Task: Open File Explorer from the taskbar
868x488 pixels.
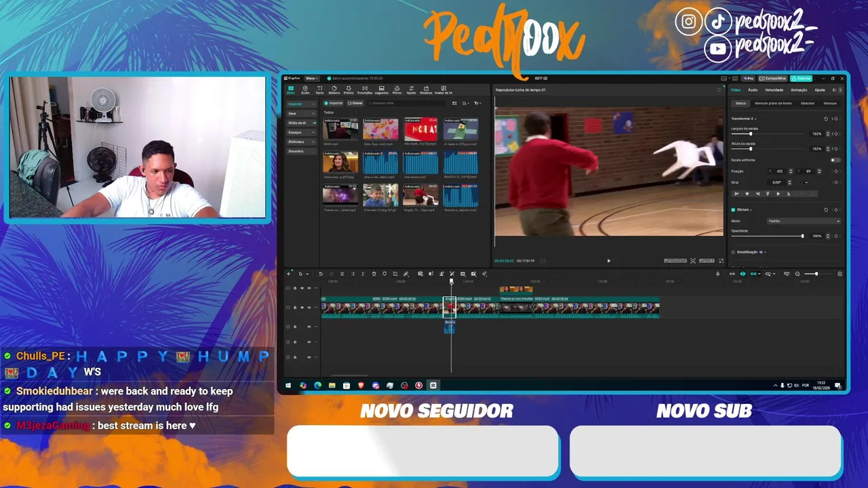Action: (332, 385)
